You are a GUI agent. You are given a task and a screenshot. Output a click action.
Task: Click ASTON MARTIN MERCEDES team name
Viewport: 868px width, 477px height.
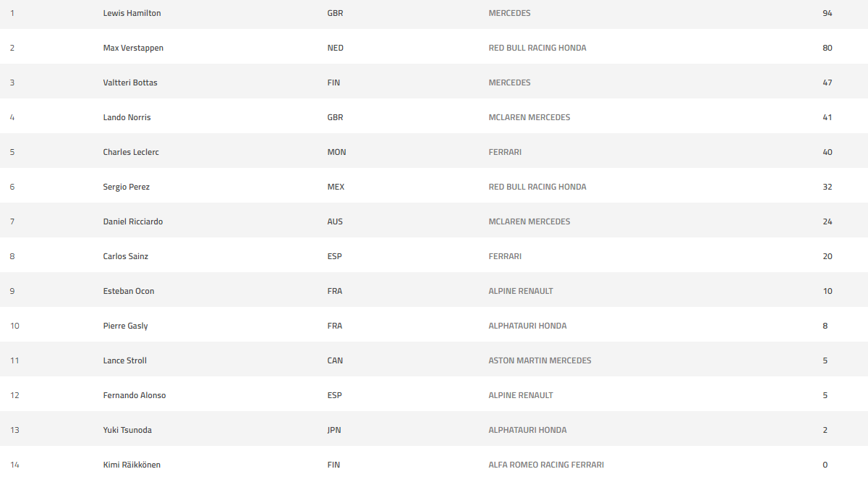(540, 360)
